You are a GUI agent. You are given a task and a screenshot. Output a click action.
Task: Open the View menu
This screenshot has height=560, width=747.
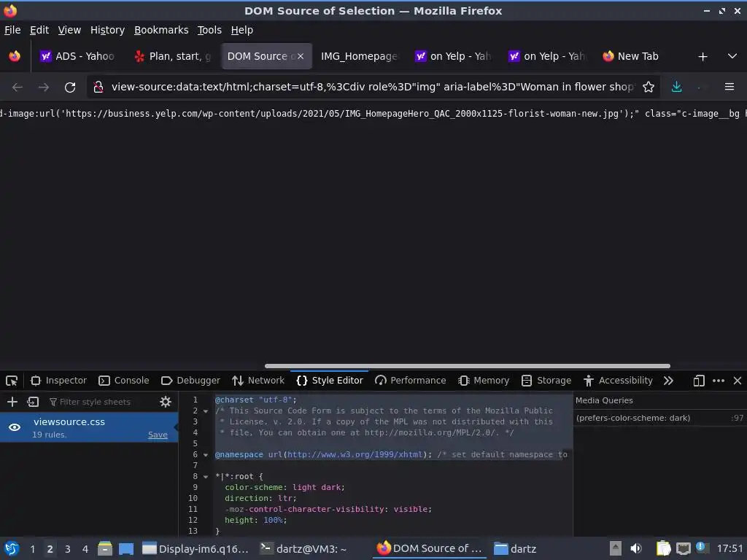[x=69, y=30]
